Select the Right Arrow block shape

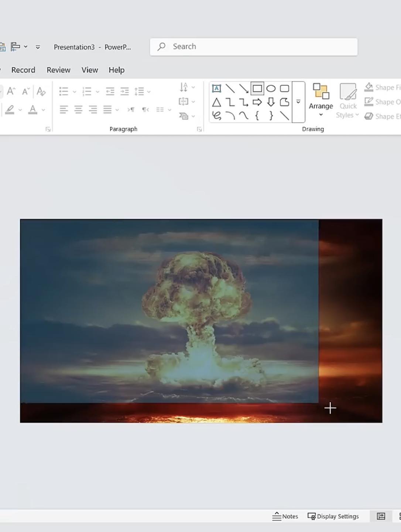click(257, 102)
